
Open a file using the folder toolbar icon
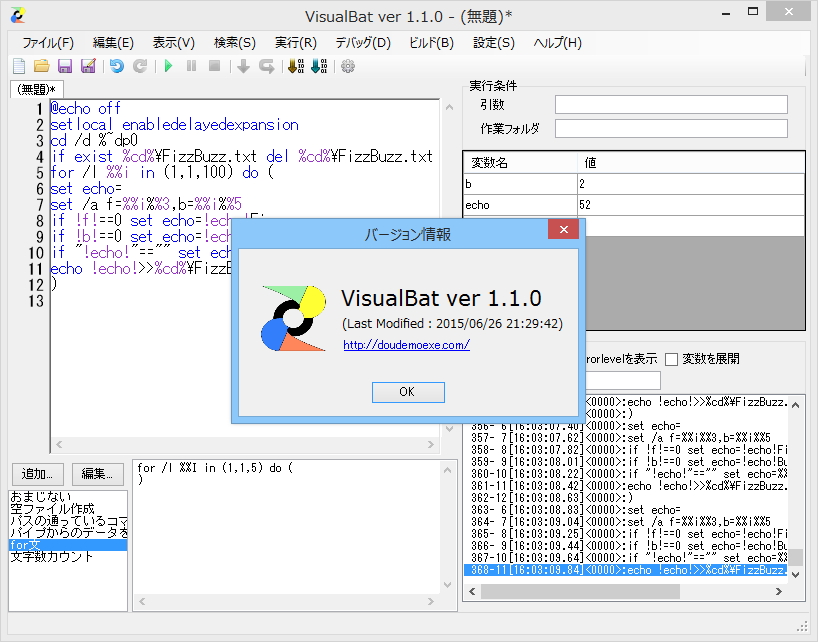40,66
